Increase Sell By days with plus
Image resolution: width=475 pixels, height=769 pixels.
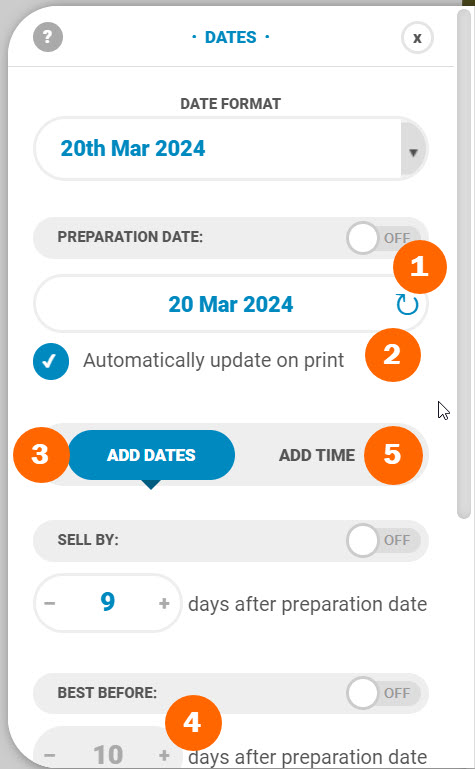click(x=164, y=603)
